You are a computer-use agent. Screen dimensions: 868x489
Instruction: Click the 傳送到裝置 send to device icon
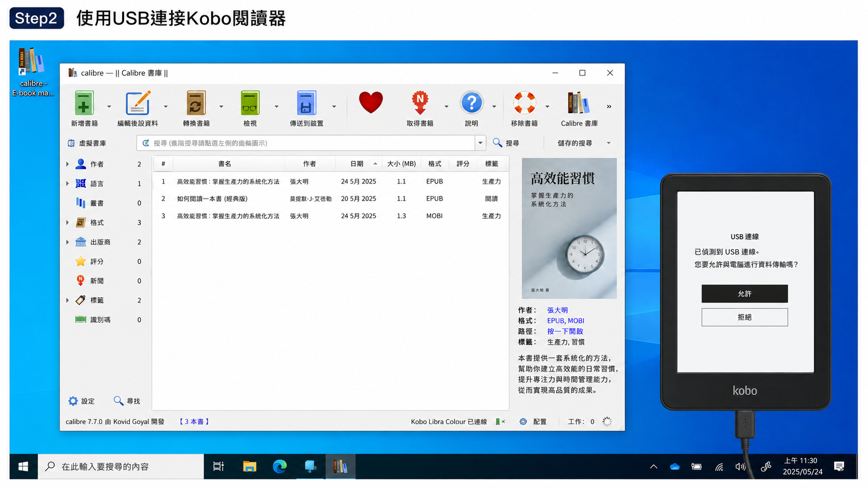click(x=306, y=103)
